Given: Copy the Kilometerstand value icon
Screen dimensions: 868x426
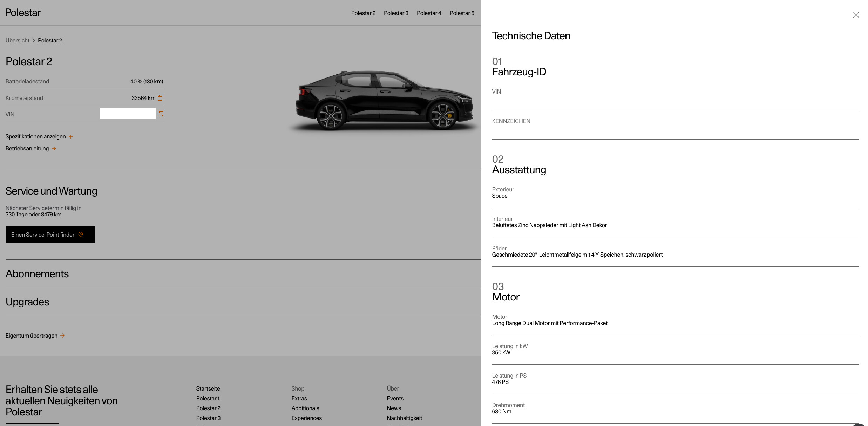Looking at the screenshot, I should 161,98.
